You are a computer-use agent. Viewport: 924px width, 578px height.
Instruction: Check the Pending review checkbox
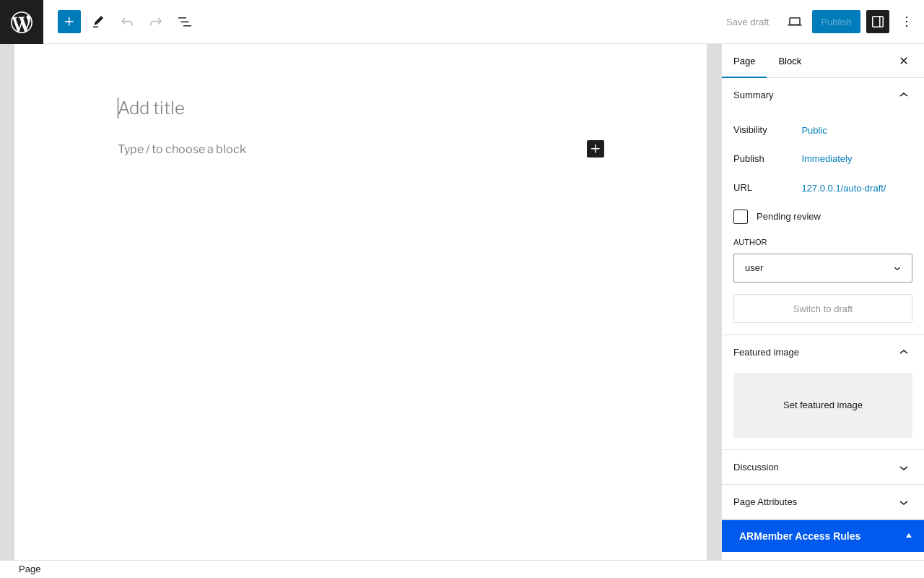tap(741, 217)
